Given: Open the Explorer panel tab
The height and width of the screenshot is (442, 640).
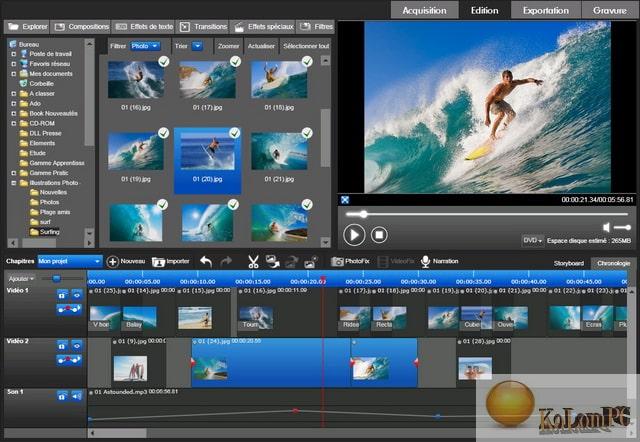Looking at the screenshot, I should (27, 27).
